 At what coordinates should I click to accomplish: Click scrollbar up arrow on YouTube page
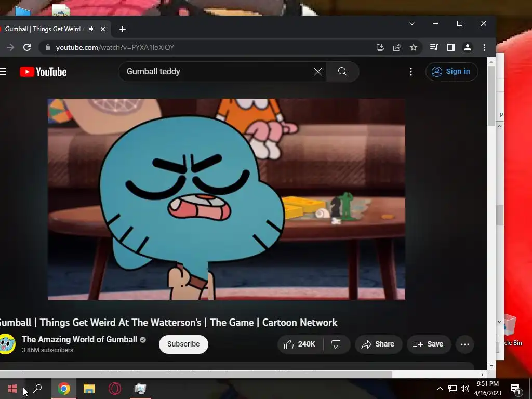pyautogui.click(x=491, y=62)
